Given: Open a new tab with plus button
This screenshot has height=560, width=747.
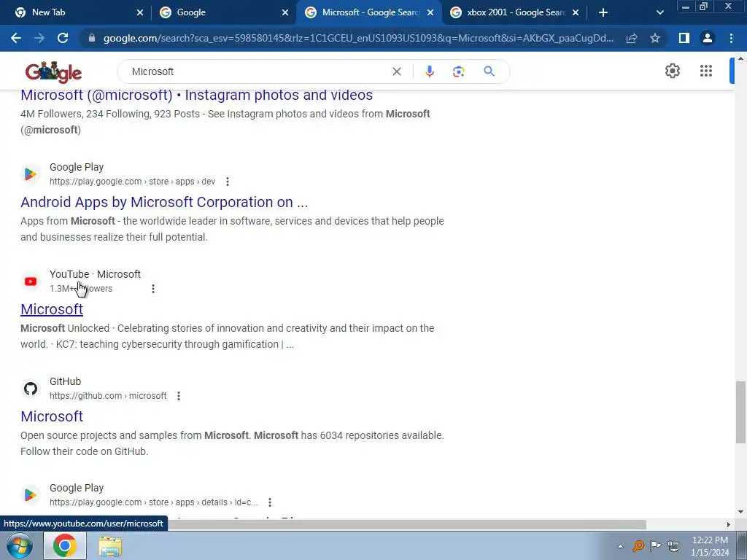Looking at the screenshot, I should coord(603,12).
